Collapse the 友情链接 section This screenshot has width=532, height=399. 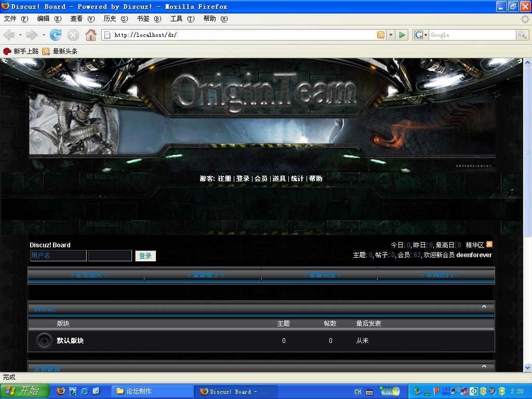click(x=484, y=366)
